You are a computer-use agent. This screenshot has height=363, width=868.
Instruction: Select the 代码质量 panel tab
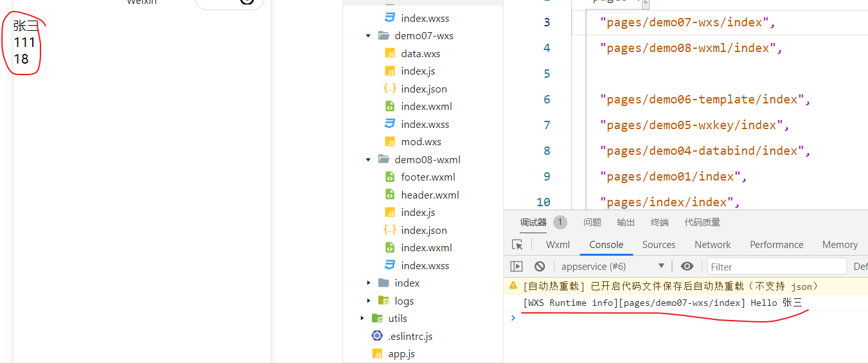click(702, 222)
